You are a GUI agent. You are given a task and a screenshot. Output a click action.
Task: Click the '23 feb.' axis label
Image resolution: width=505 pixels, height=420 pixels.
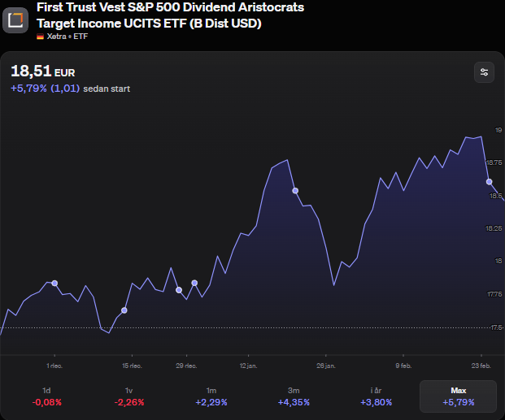[x=481, y=366]
